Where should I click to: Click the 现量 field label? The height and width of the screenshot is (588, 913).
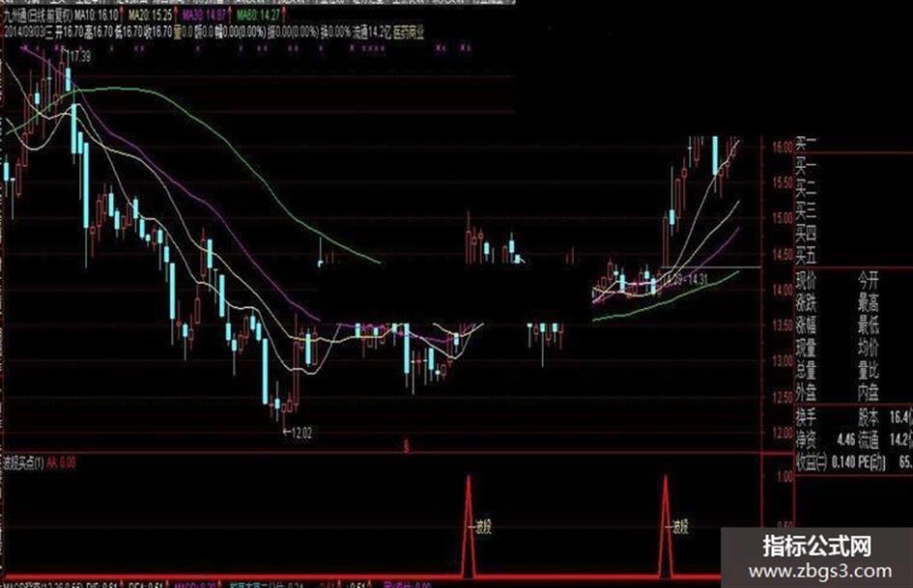pos(807,348)
